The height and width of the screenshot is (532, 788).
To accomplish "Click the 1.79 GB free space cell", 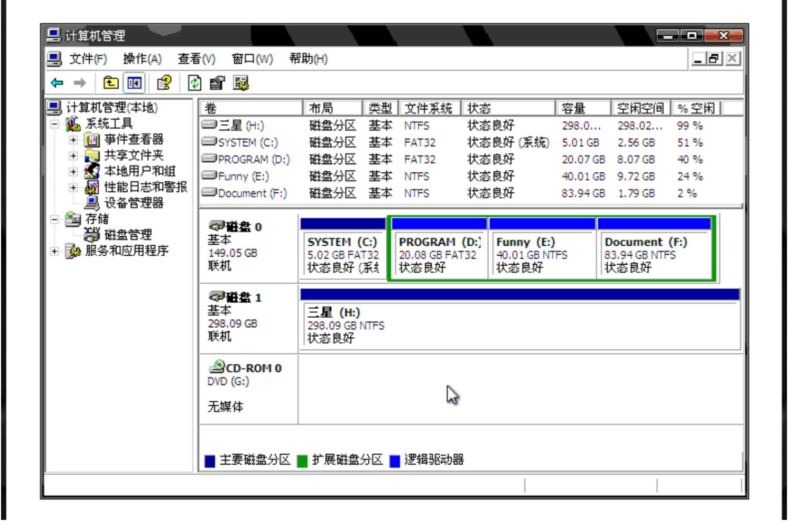I will pos(636,193).
